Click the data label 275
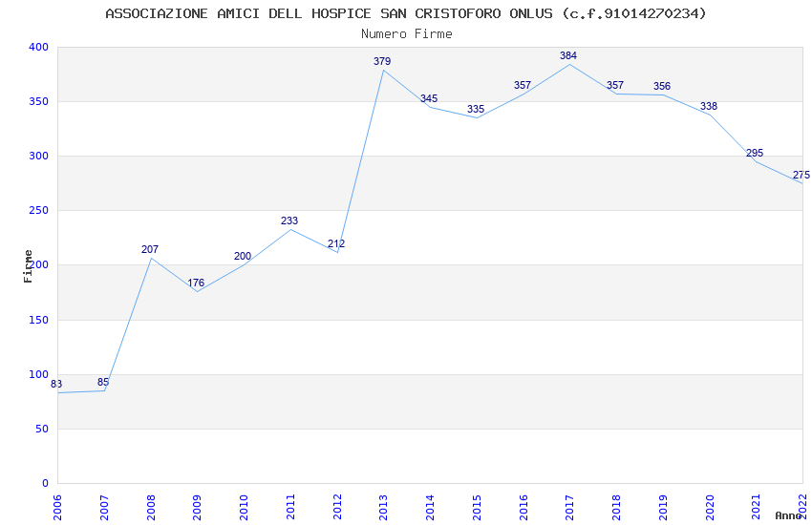This screenshot has width=812, height=525. (801, 176)
